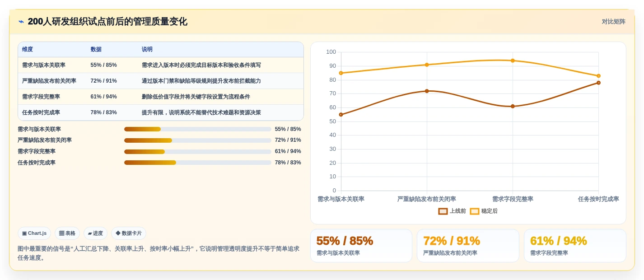644x280 pixels.
Task: Select the Chart.js tag chip
Action: [x=34, y=233]
